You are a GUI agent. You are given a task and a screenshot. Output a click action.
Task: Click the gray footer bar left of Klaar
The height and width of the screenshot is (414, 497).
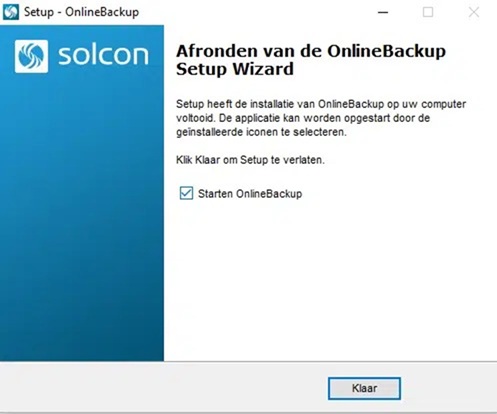(x=163, y=387)
